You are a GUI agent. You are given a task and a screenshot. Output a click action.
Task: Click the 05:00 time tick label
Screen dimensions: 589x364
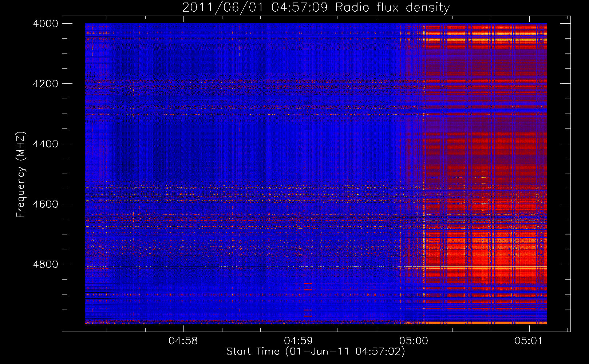[414, 341]
